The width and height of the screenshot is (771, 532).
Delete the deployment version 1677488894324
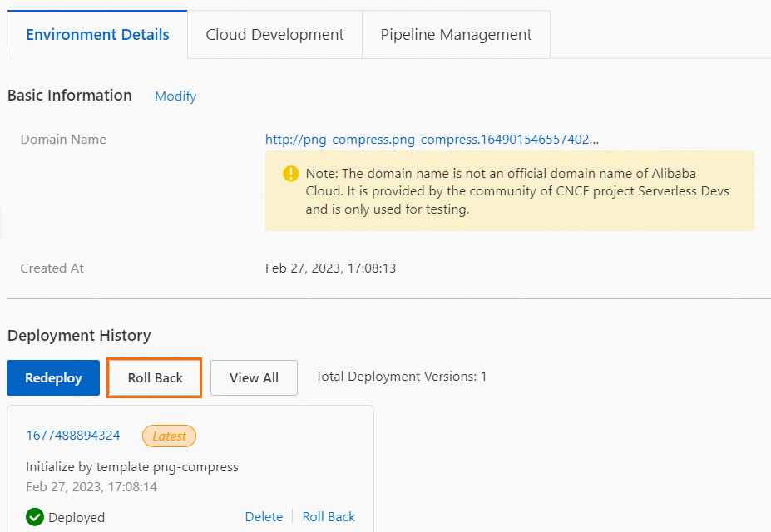pyautogui.click(x=264, y=516)
